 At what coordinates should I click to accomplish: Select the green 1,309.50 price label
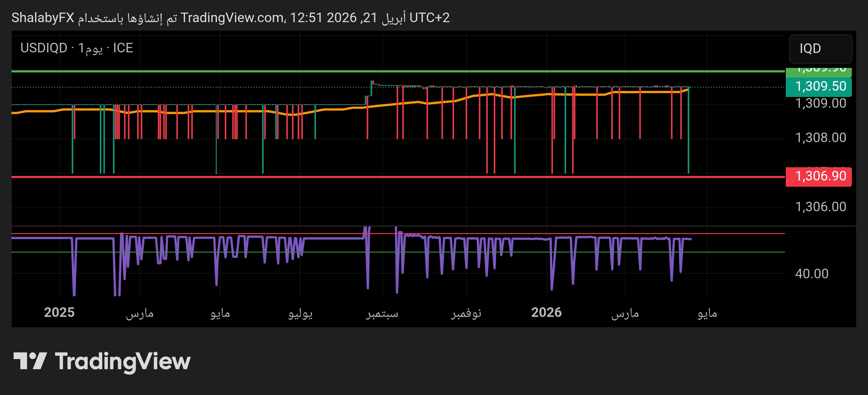pyautogui.click(x=818, y=87)
